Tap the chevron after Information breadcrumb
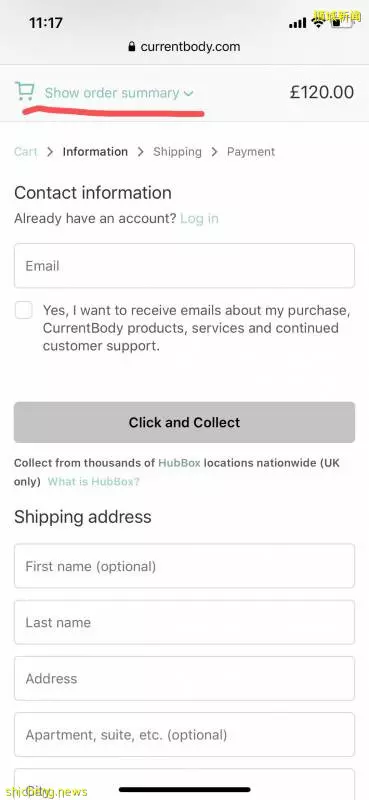 tap(140, 152)
